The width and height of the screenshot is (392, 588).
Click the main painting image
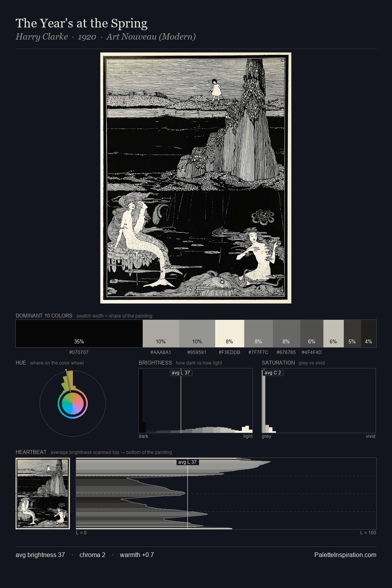196,178
